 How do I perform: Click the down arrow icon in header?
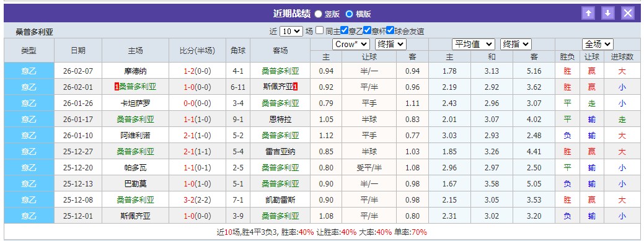coord(608,13)
